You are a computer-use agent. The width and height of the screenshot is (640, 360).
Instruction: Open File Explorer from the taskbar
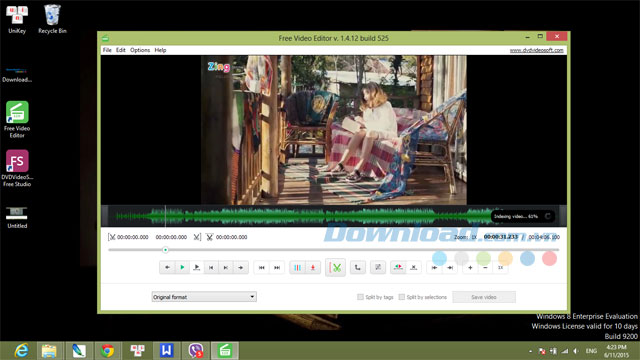[49, 351]
